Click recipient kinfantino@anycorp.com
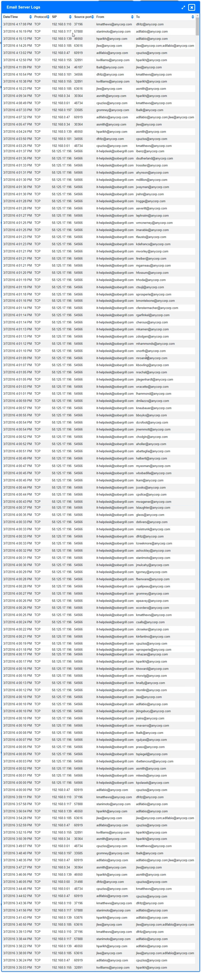Screen dimensions: 207x980 153,637
